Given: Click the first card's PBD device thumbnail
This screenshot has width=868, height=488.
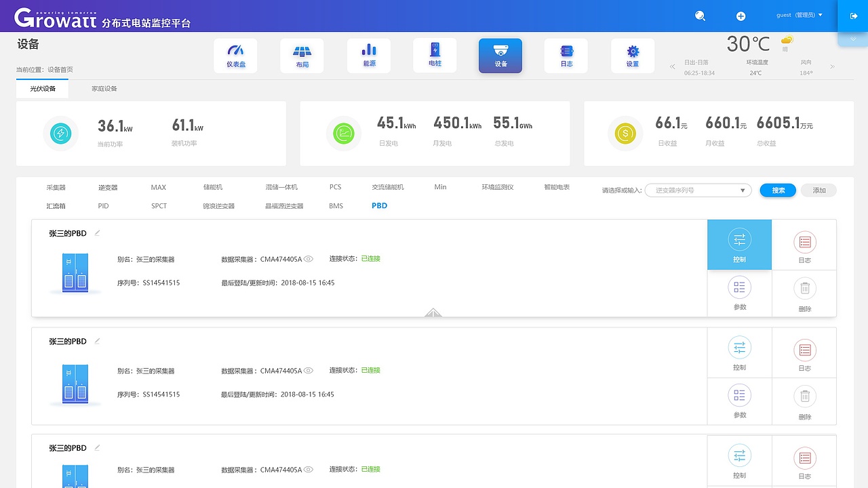Looking at the screenshot, I should 75,272.
